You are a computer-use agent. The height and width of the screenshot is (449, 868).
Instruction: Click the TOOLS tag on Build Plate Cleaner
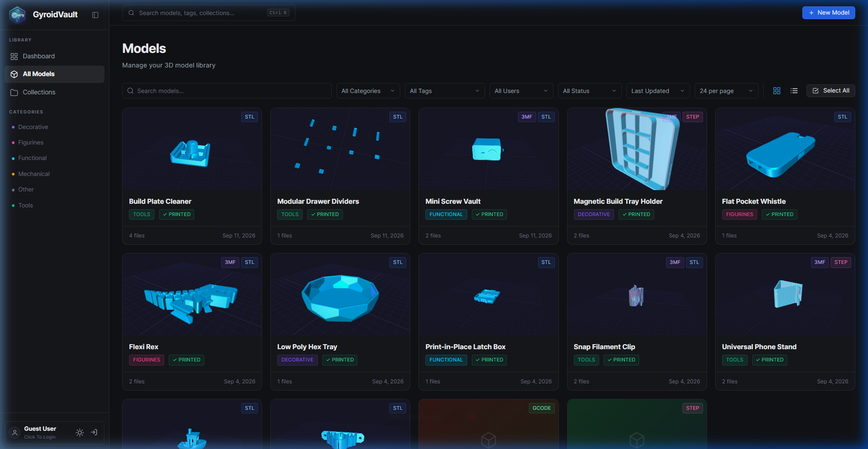[142, 214]
